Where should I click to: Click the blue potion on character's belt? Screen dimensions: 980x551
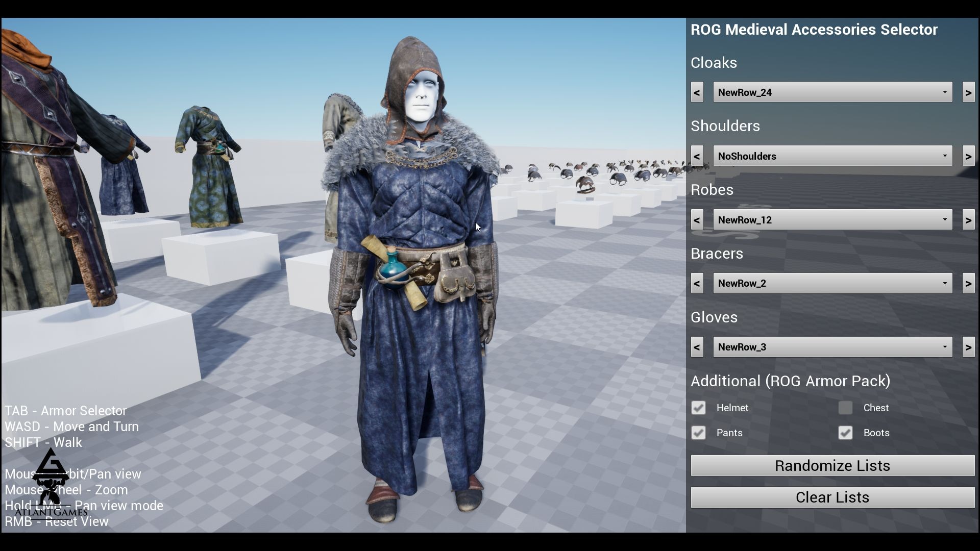click(392, 269)
